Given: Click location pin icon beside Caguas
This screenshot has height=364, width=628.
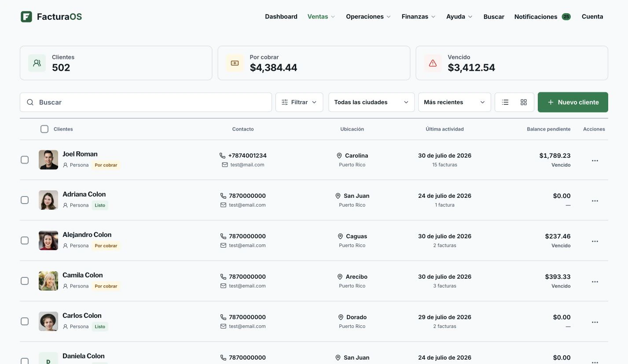Looking at the screenshot, I should coord(340,237).
